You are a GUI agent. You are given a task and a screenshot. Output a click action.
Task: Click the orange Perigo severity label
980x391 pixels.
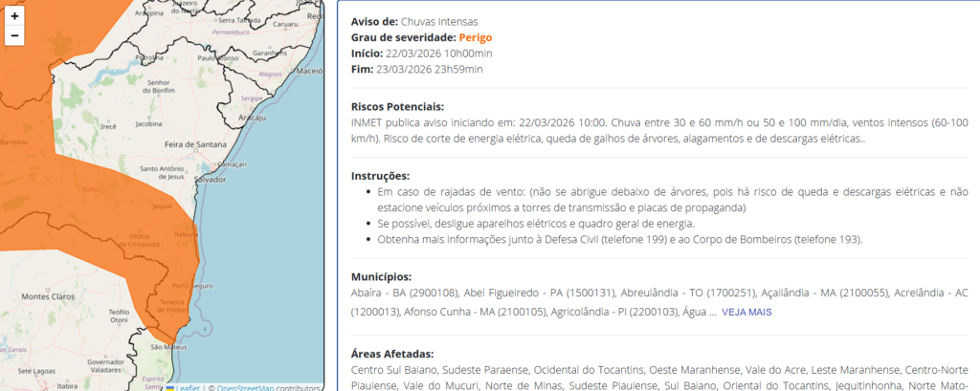pyautogui.click(x=479, y=37)
